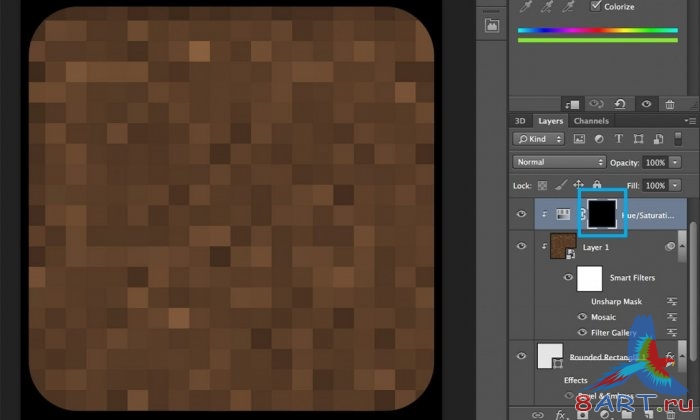Click the smart filter indicator on Layer 1
The image size is (700, 420).
tap(670, 246)
